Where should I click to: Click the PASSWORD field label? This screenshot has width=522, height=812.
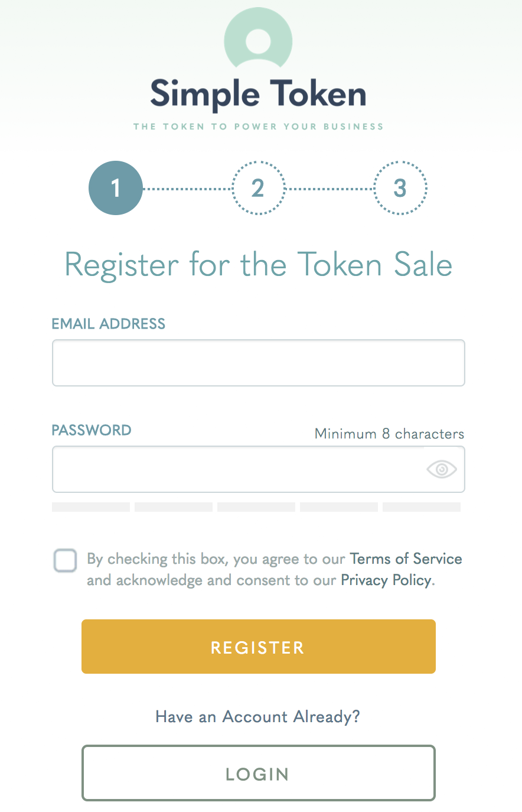[x=92, y=430]
